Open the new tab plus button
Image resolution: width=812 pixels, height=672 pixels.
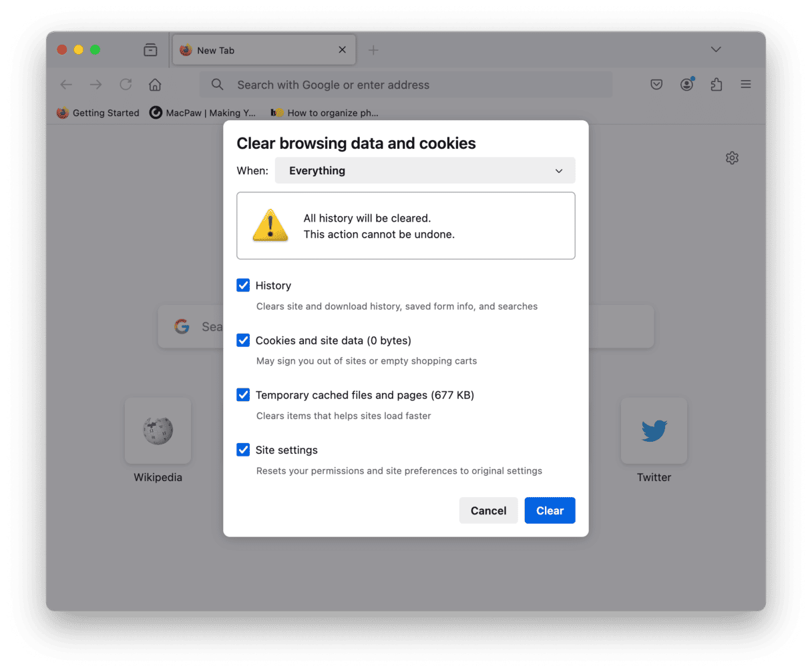coord(373,50)
